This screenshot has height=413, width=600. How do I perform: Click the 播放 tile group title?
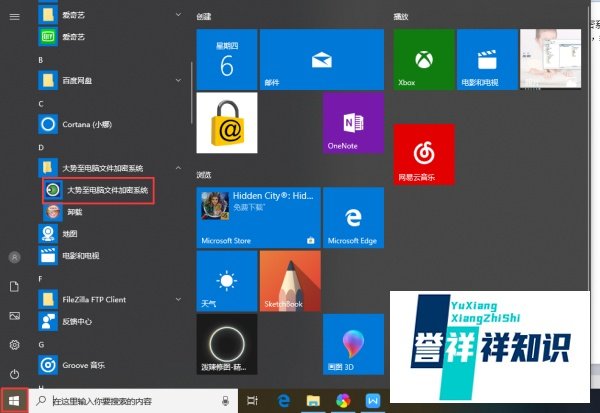(401, 16)
